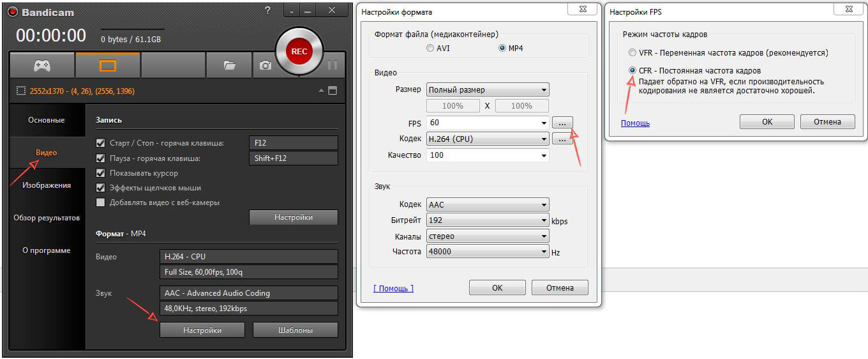The width and height of the screenshot is (868, 359).
Task: Click the F12 start/stop hotkey field
Action: pyautogui.click(x=294, y=143)
